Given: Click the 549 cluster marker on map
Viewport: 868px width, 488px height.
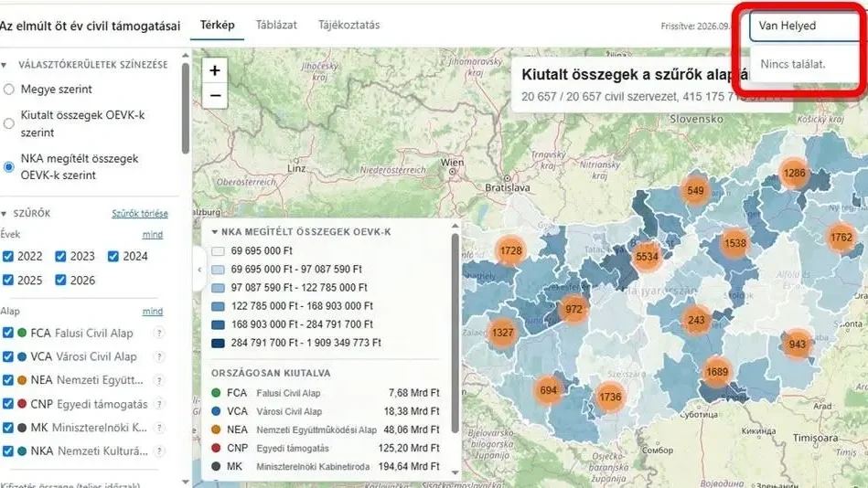Looking at the screenshot, I should coord(695,190).
